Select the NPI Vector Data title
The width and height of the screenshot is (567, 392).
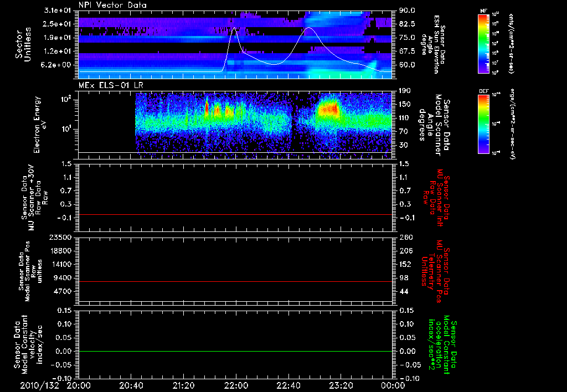(112, 5)
